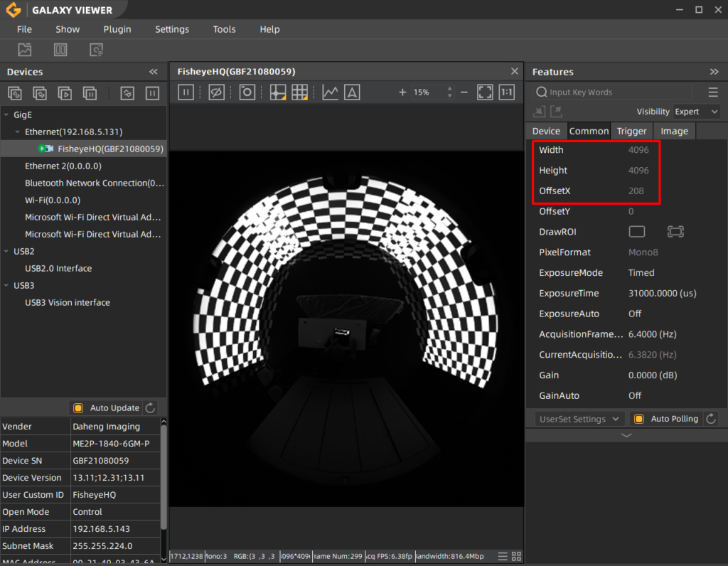Open the Plugin menu
Screen dimensions: 728x566
pos(117,29)
